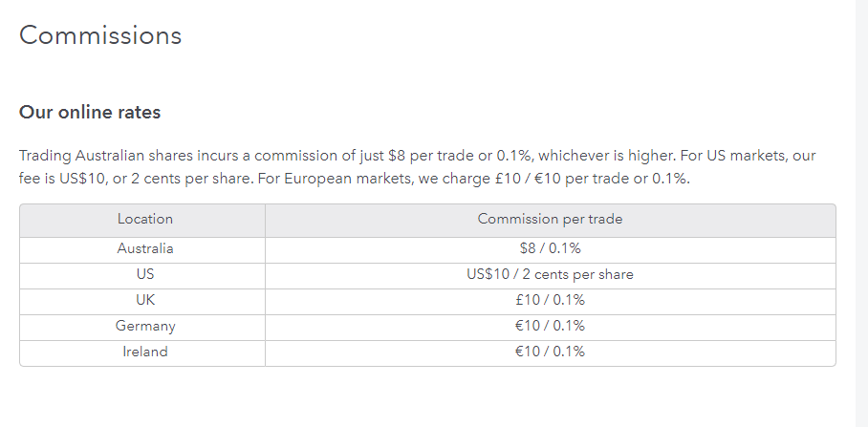This screenshot has width=868, height=427.
Task: Click the $8 / 0.1% commission cell
Action: pyautogui.click(x=550, y=249)
